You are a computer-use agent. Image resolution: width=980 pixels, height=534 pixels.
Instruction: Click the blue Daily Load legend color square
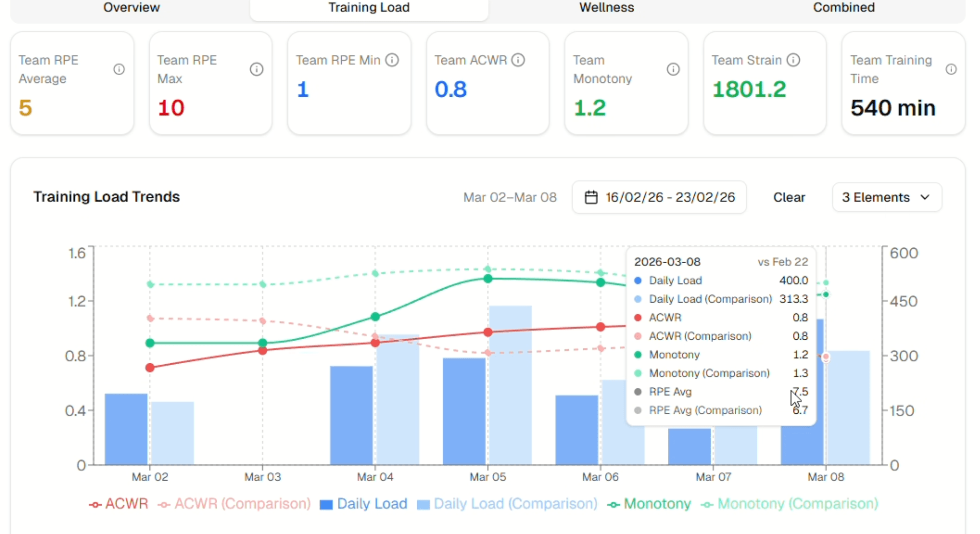326,504
